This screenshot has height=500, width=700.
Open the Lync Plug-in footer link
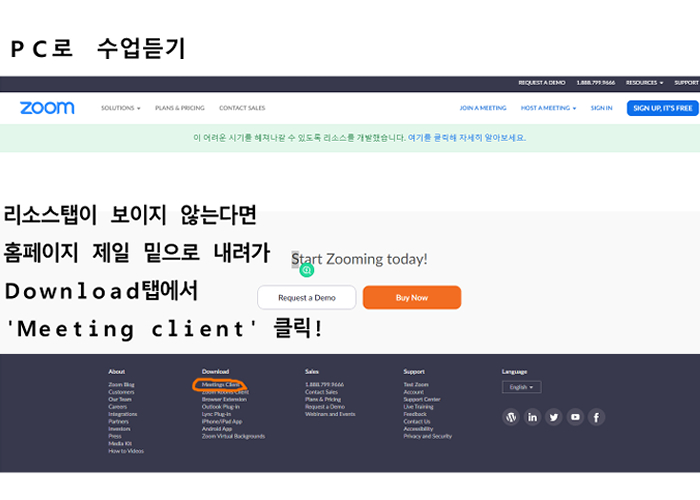coord(216,414)
